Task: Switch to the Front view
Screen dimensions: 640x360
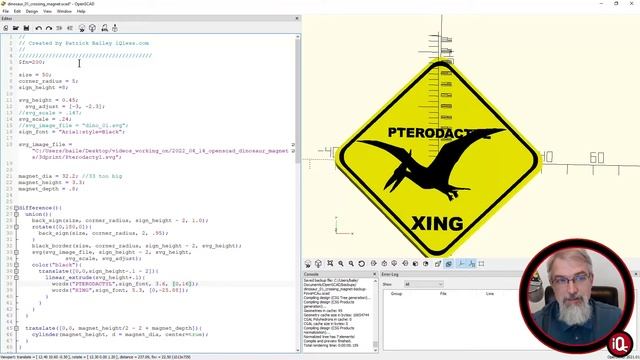Action: click(415, 264)
